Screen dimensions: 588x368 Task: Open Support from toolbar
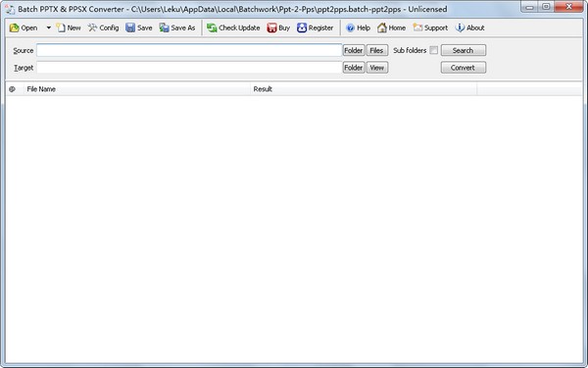(x=430, y=27)
